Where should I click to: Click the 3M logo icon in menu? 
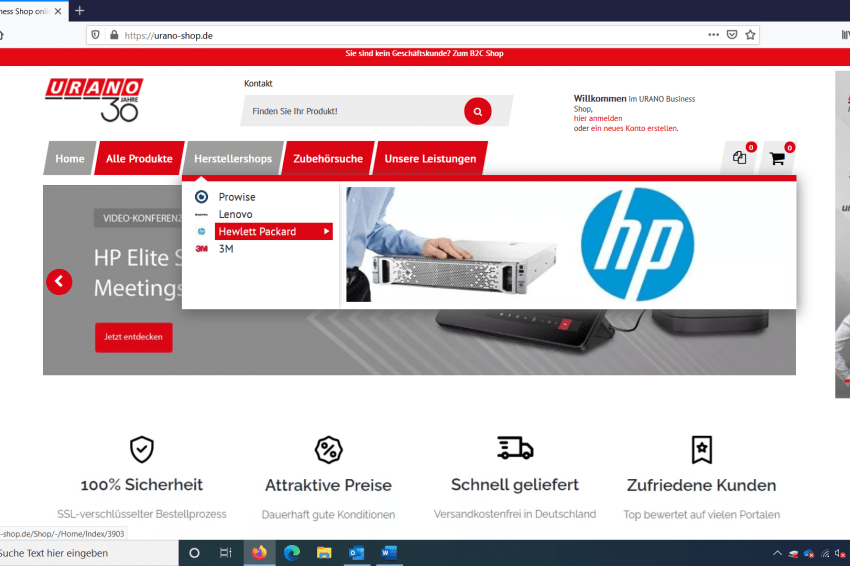coord(201,249)
